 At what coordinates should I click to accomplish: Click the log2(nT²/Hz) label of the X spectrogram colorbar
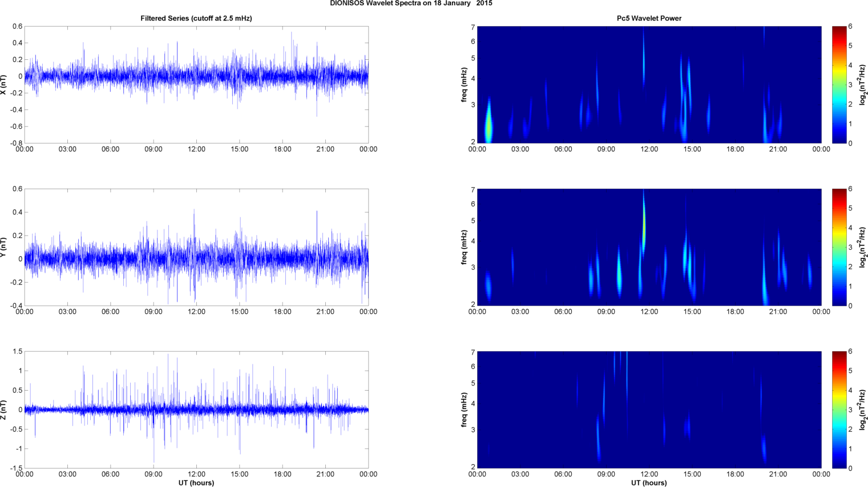863,84
